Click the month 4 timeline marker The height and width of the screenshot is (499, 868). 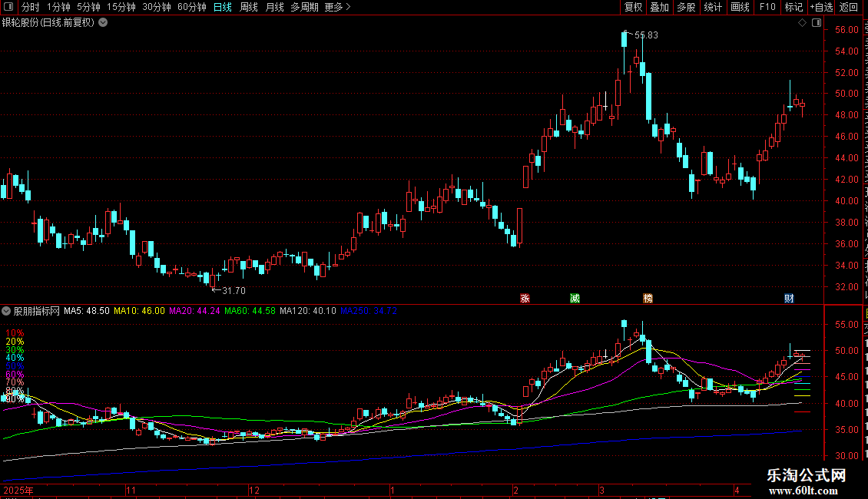[x=737, y=490]
